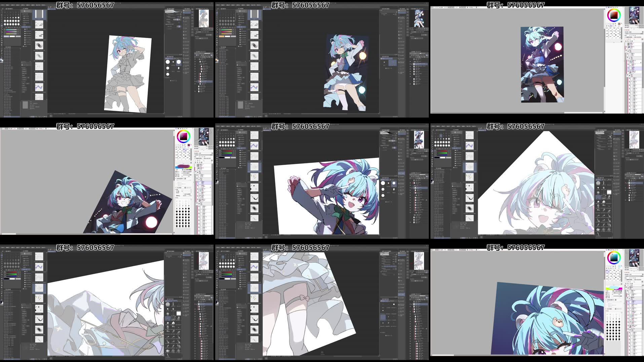Click the rainbow gradient bar in middle-left screenshot
Image resolution: width=644 pixels, height=362 pixels.
(x=184, y=167)
